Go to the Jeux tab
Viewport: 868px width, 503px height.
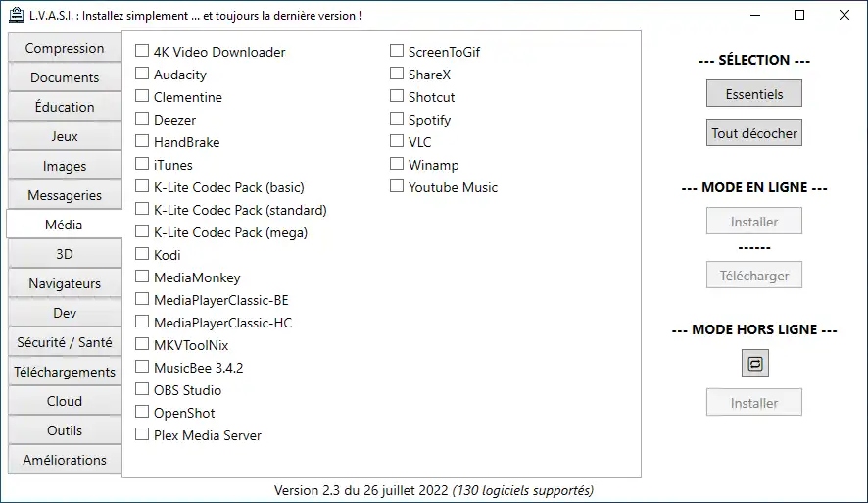pyautogui.click(x=65, y=136)
